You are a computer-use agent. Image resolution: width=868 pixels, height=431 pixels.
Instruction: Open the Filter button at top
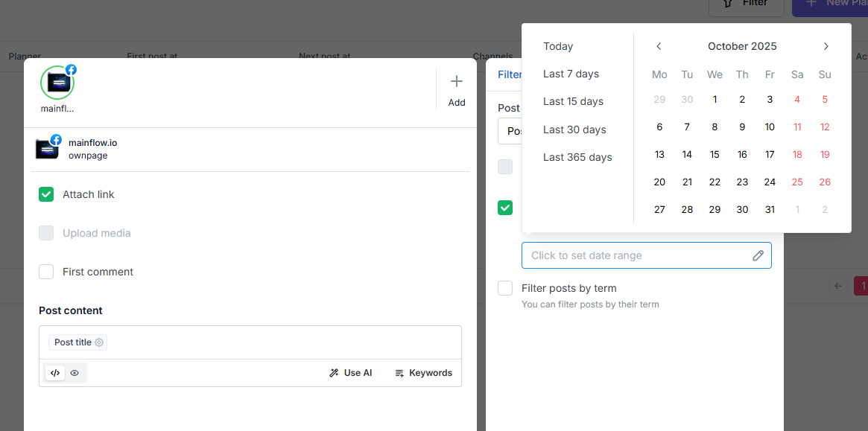pos(747,4)
